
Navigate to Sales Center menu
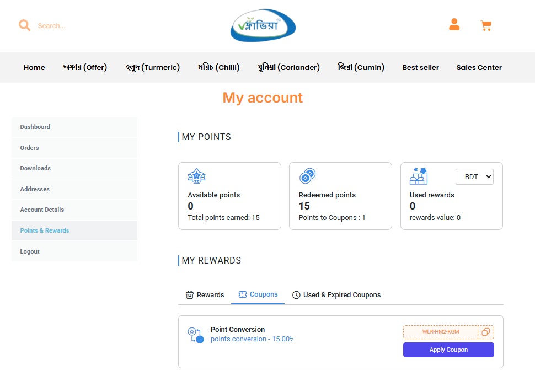[479, 67]
